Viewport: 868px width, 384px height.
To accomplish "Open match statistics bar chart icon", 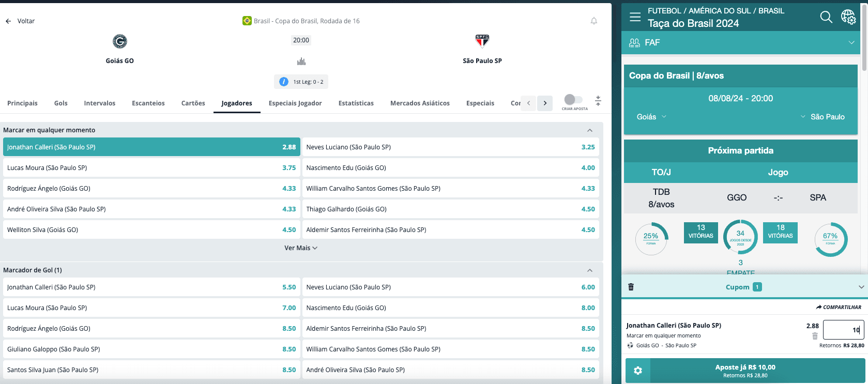I will pyautogui.click(x=301, y=62).
